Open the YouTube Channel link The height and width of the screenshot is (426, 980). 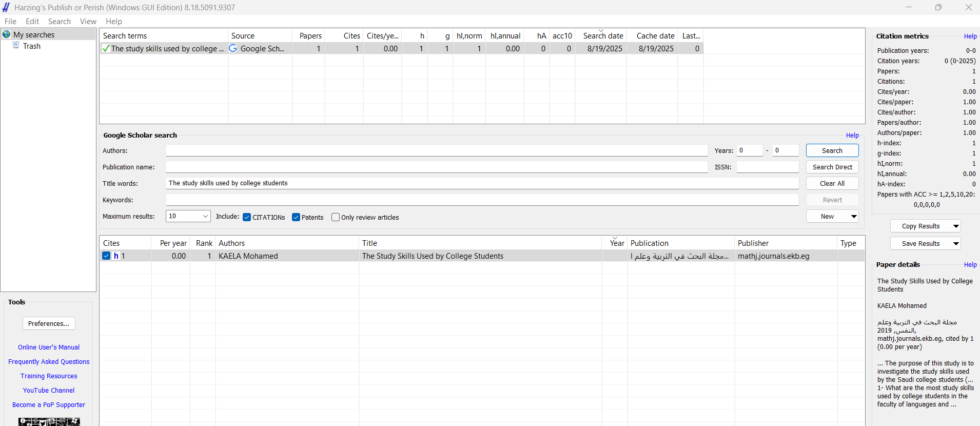(x=49, y=391)
